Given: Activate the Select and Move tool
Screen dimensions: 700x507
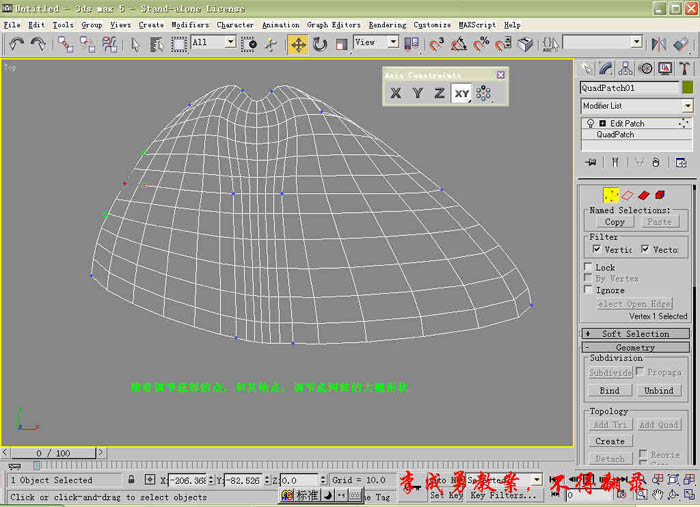Looking at the screenshot, I should coord(298,45).
